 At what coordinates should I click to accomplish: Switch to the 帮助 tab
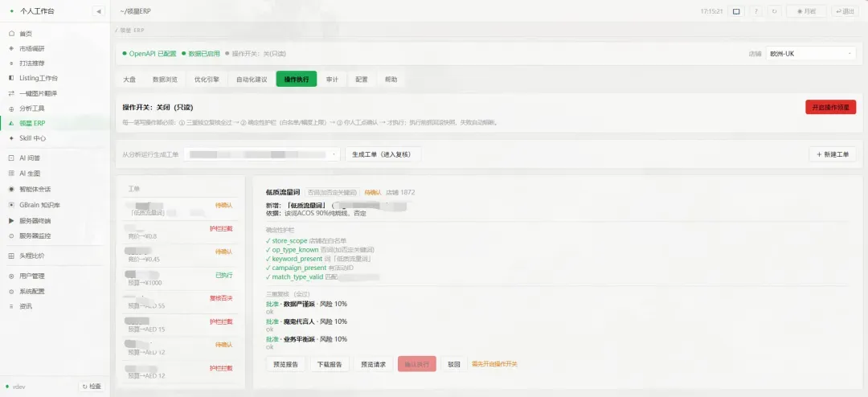pos(391,80)
